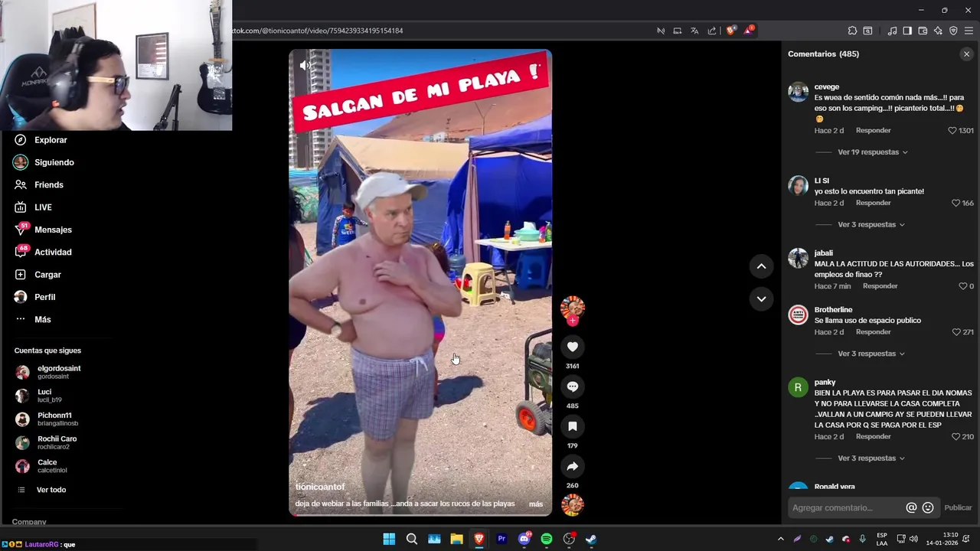Screen dimensions: 980x551
Task: Open Explorar in the sidebar
Action: pos(51,140)
